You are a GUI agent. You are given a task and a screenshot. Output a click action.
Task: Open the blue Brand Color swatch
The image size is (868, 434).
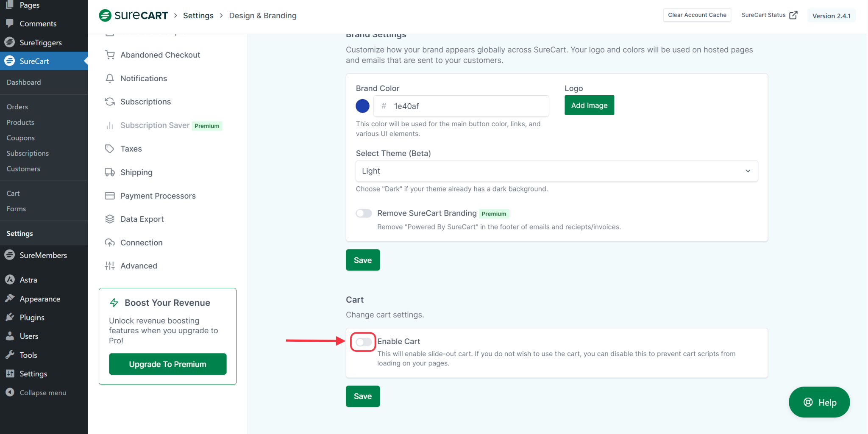(x=362, y=106)
